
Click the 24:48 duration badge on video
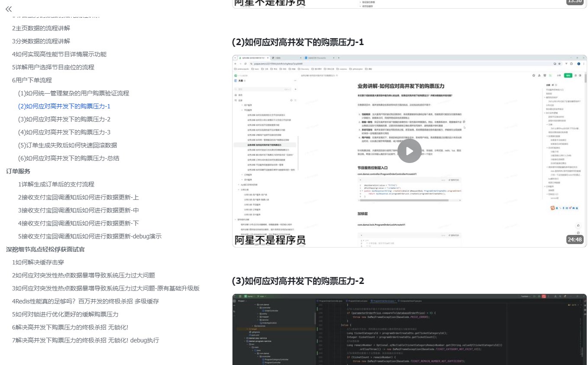(575, 239)
